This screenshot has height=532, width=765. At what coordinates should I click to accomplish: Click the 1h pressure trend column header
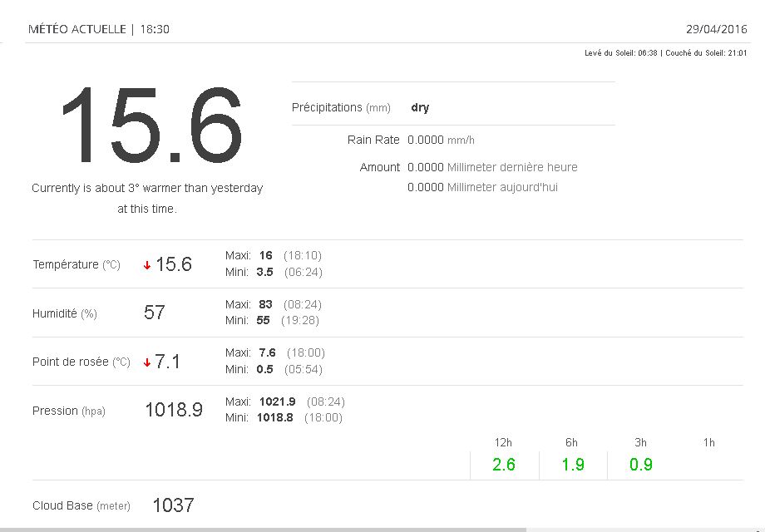(x=708, y=442)
